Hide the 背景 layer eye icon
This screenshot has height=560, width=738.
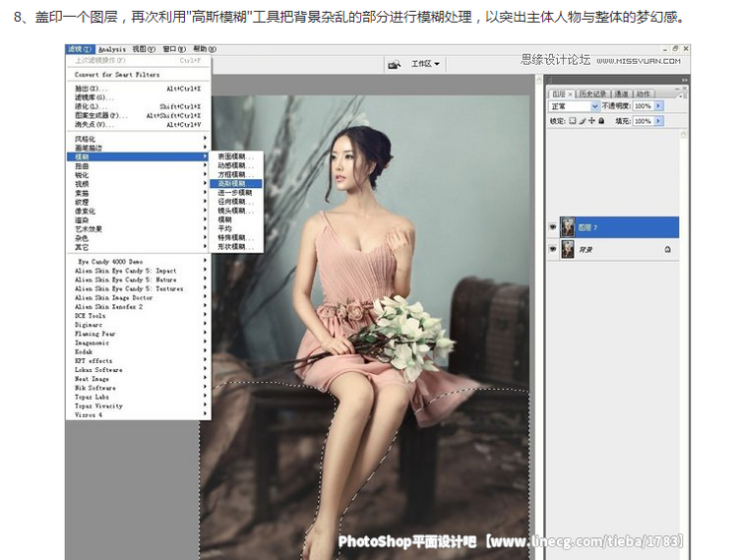point(553,249)
